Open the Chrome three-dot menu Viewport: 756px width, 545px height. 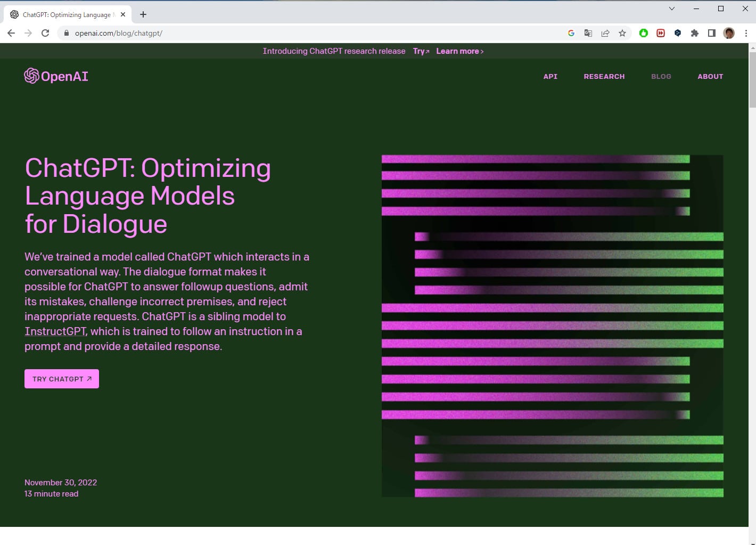point(746,33)
